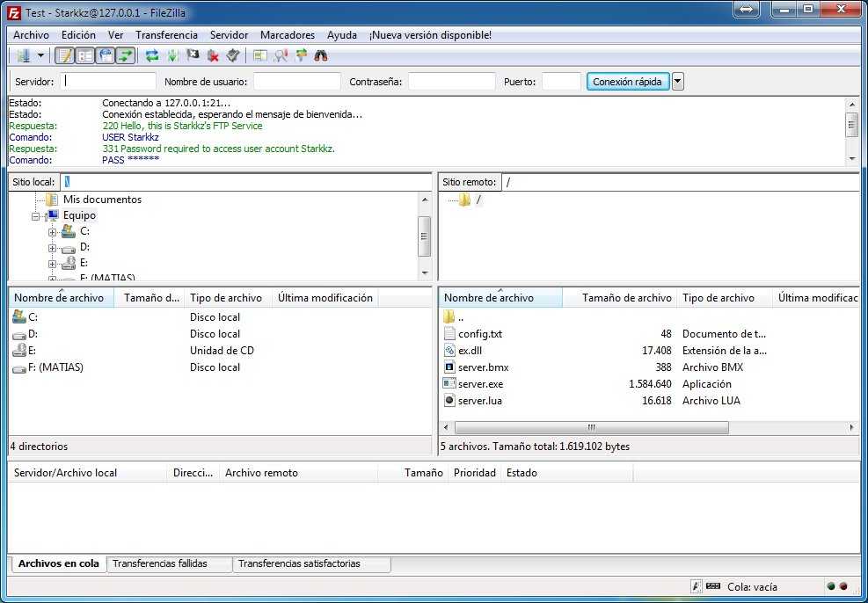Click the Sitio remoto path field
Image resolution: width=868 pixels, height=603 pixels.
681,182
